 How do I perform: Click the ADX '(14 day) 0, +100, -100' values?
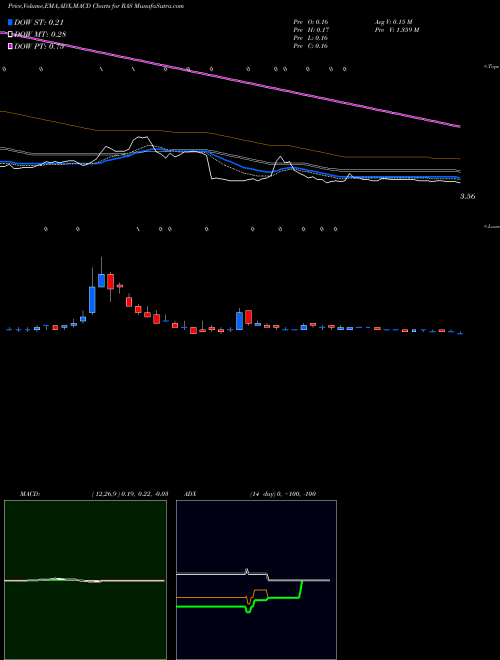coord(283,494)
